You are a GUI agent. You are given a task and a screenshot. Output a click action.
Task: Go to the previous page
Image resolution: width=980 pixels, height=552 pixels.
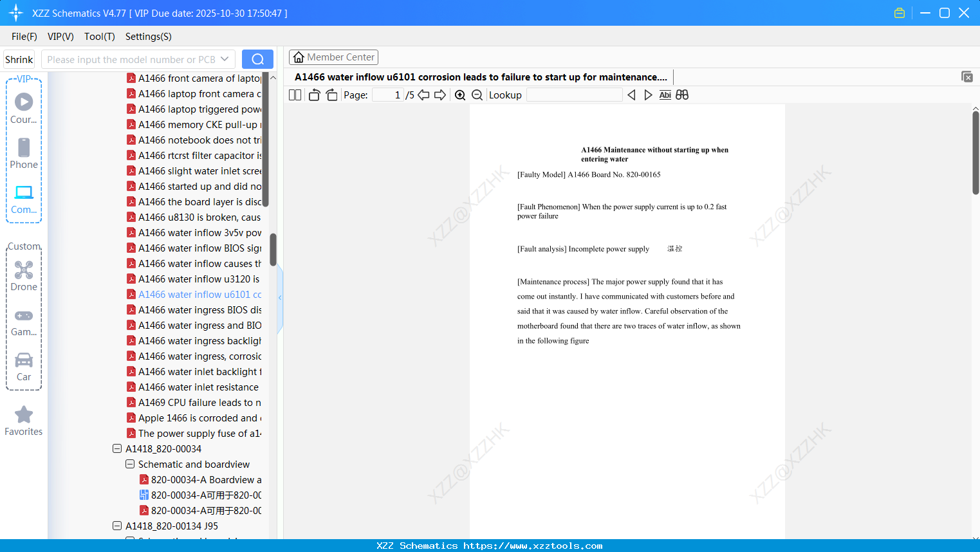pyautogui.click(x=423, y=95)
